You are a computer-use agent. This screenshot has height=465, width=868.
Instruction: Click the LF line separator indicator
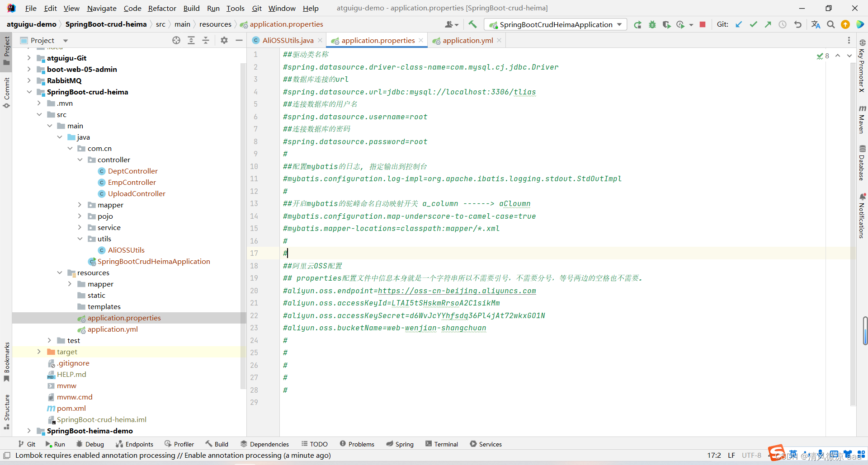tap(731, 455)
